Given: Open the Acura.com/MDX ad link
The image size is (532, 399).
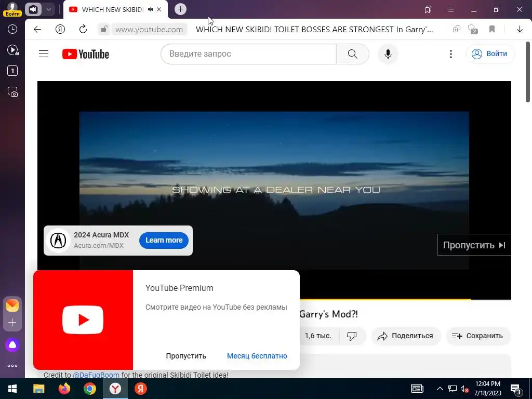Looking at the screenshot, I should tap(99, 246).
